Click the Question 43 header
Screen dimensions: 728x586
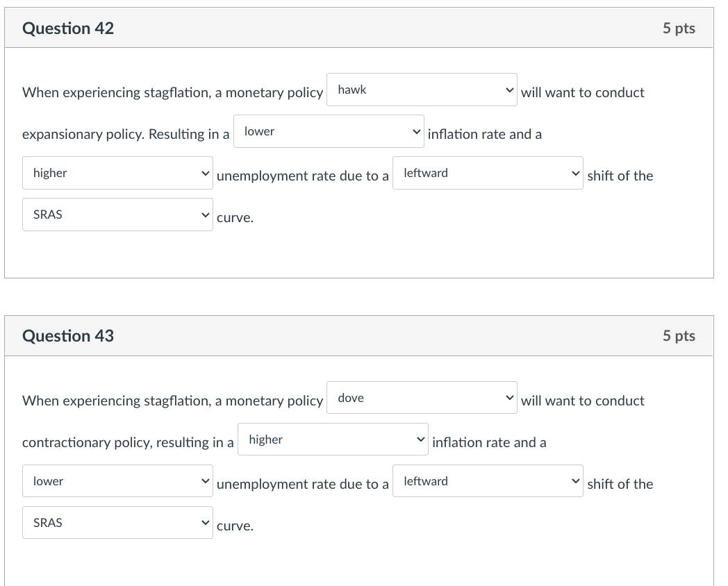point(68,335)
